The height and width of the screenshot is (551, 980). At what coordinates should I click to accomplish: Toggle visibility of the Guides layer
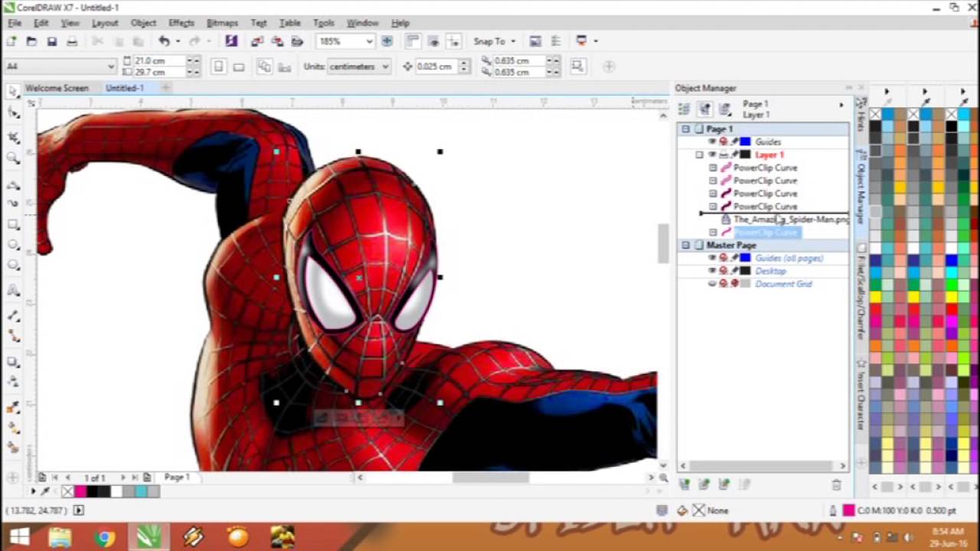pos(711,142)
